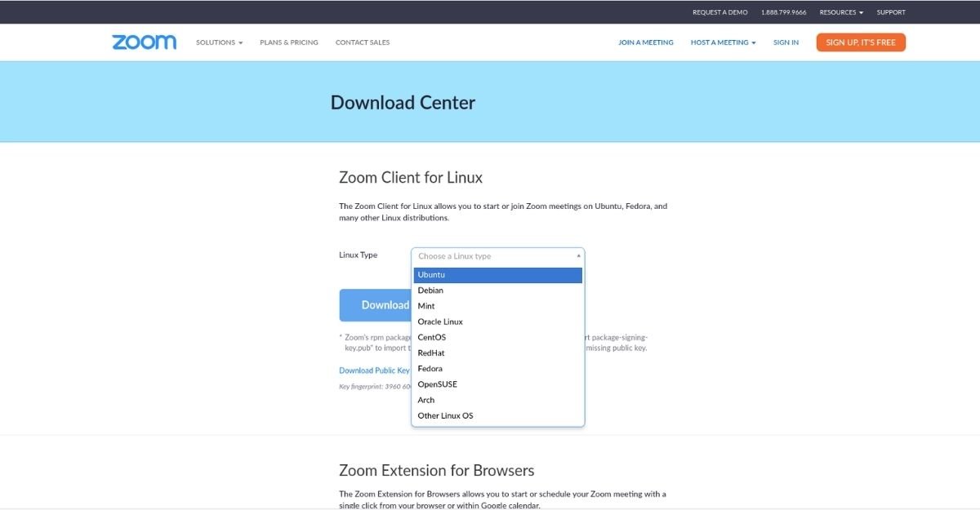Click the Zoom Extension for Browsers heading
This screenshot has height=510, width=980.
[437, 471]
